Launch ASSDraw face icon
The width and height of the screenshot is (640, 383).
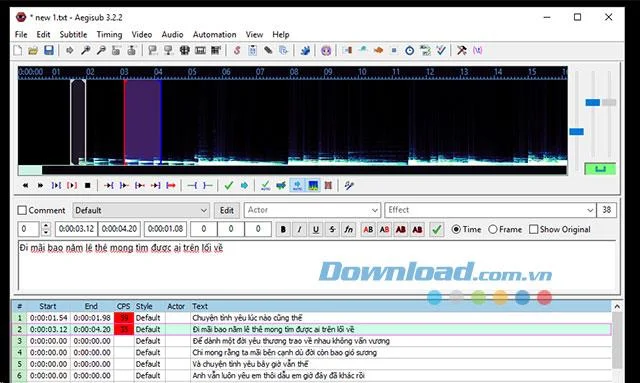(326, 51)
